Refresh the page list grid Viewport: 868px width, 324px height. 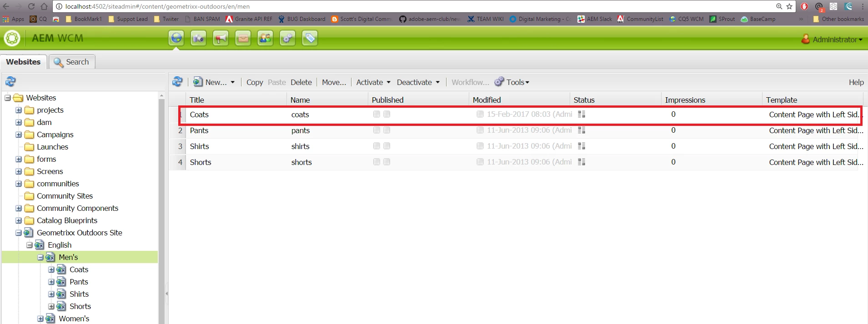[x=177, y=82]
